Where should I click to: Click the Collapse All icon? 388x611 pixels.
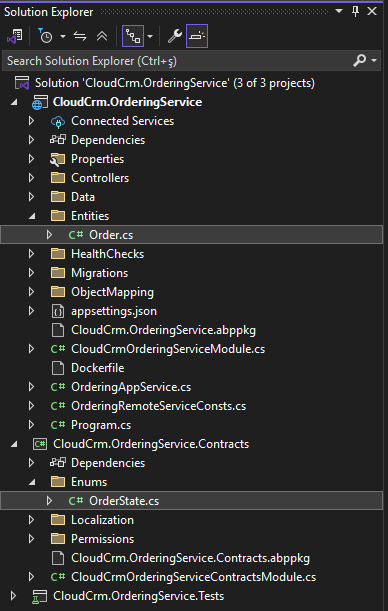point(102,36)
